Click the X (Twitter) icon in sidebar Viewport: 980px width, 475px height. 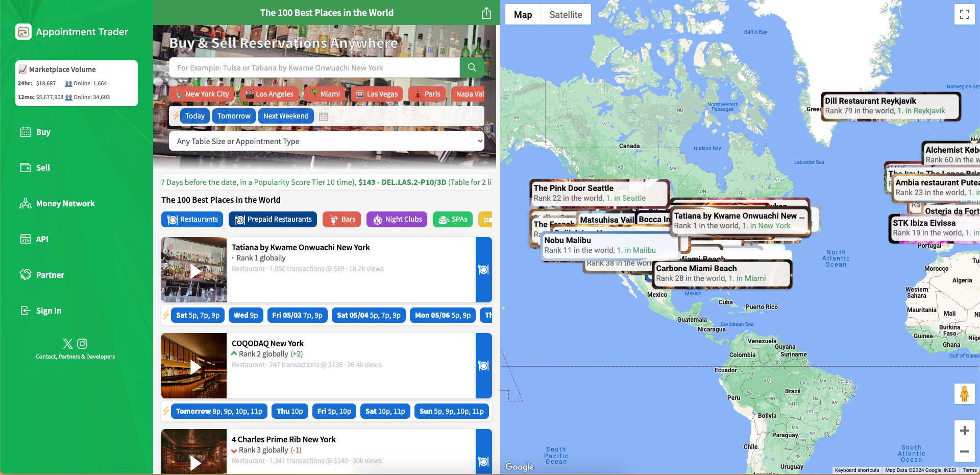67,344
